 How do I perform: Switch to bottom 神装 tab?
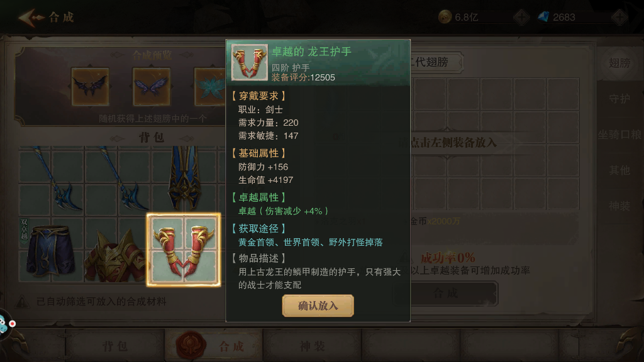tap(312, 346)
